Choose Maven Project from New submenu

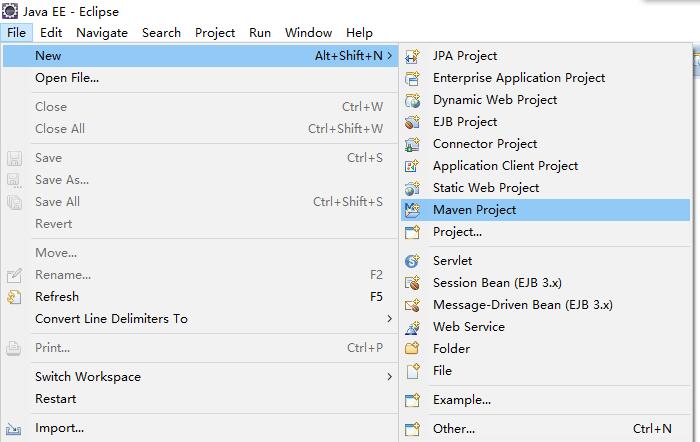pos(546,210)
